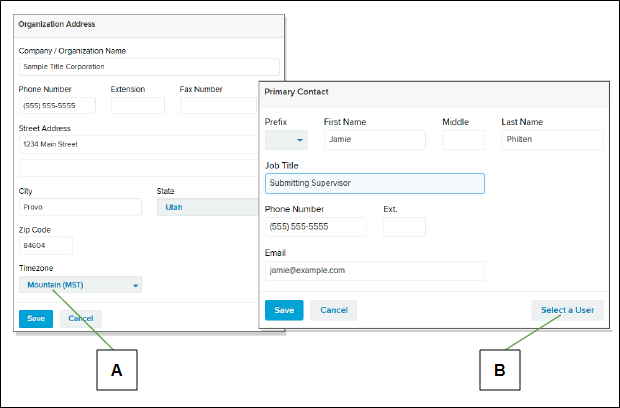
Task: Click the Extension field in Organization Address
Action: 138,106
